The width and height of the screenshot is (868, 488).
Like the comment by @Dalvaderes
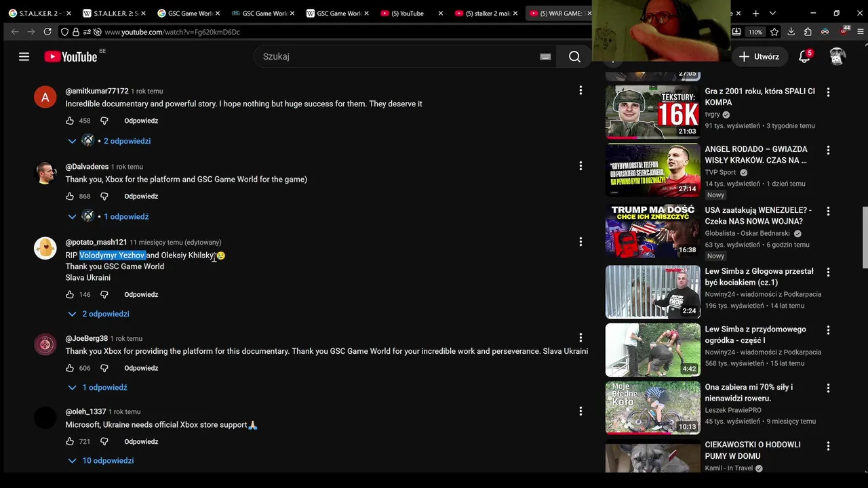[x=70, y=197]
